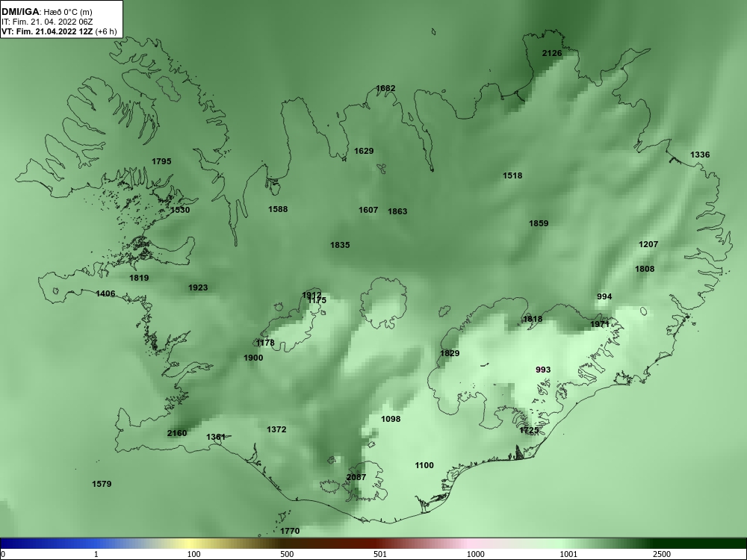This screenshot has height=560, width=747.
Task: Click the yellow section of the color scale
Action: (x=190, y=544)
